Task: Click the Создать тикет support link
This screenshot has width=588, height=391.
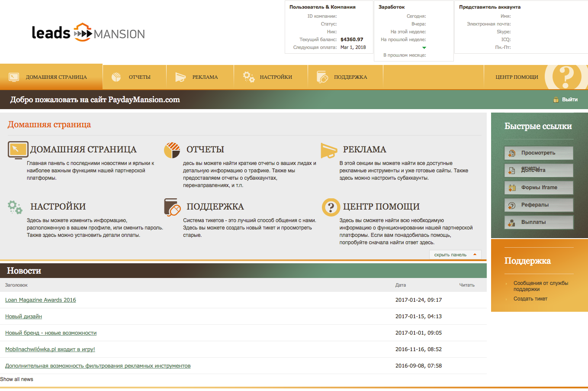Action: [x=530, y=299]
